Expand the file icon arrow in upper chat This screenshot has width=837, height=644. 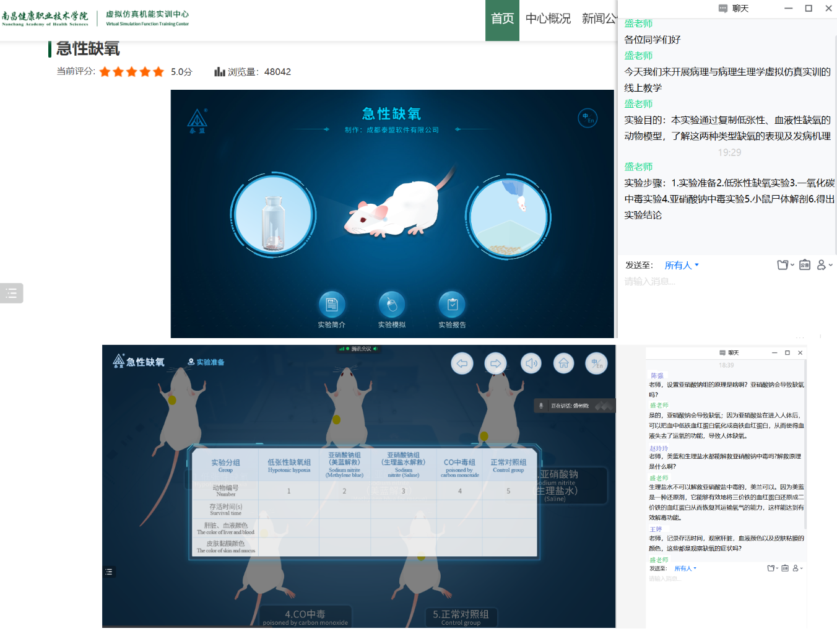[x=792, y=265]
